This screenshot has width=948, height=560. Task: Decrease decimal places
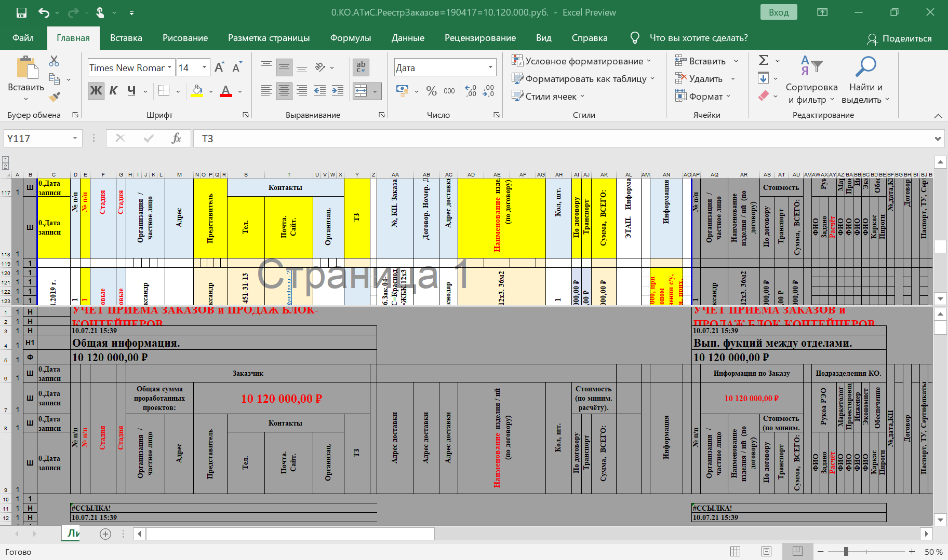(488, 91)
